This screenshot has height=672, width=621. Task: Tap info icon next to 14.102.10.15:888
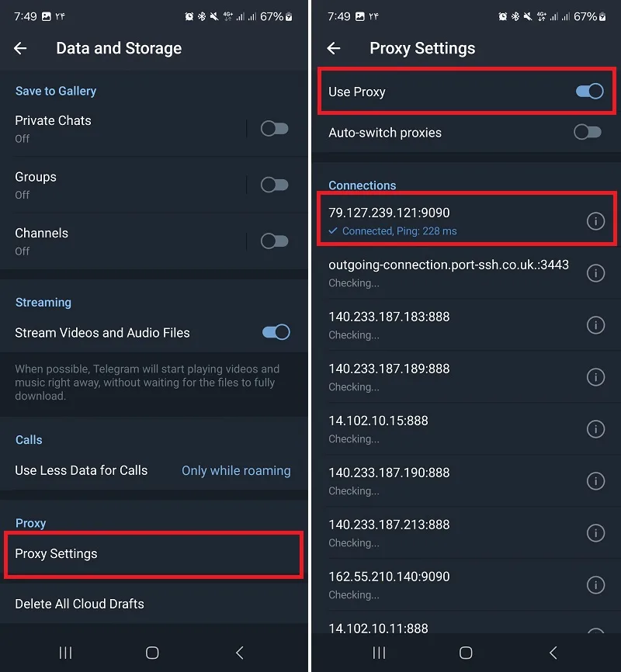tap(595, 429)
